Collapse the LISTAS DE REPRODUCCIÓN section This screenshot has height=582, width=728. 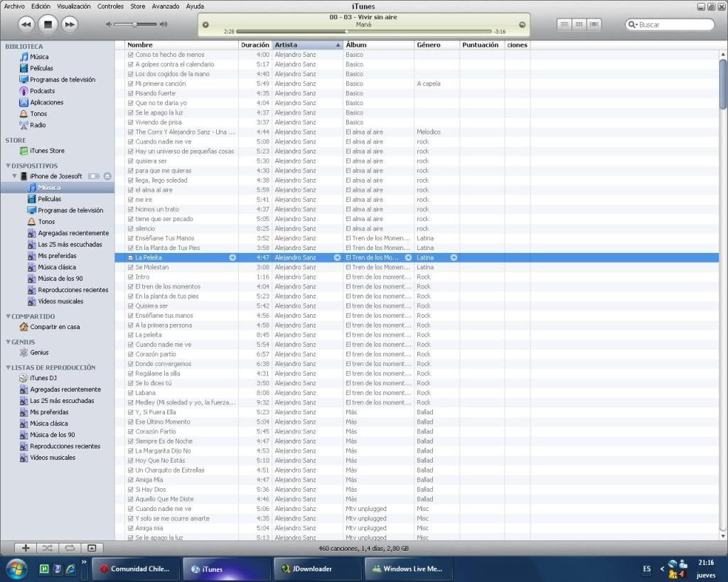click(8, 367)
